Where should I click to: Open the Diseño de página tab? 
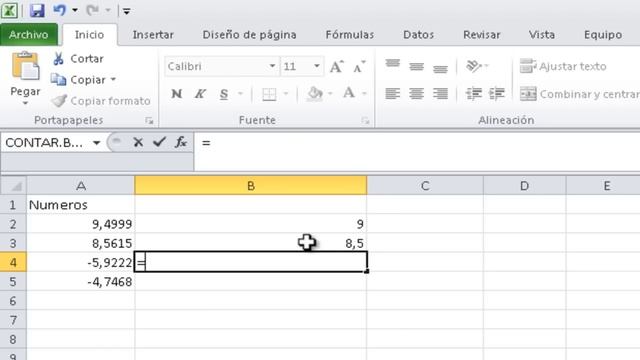(249, 35)
